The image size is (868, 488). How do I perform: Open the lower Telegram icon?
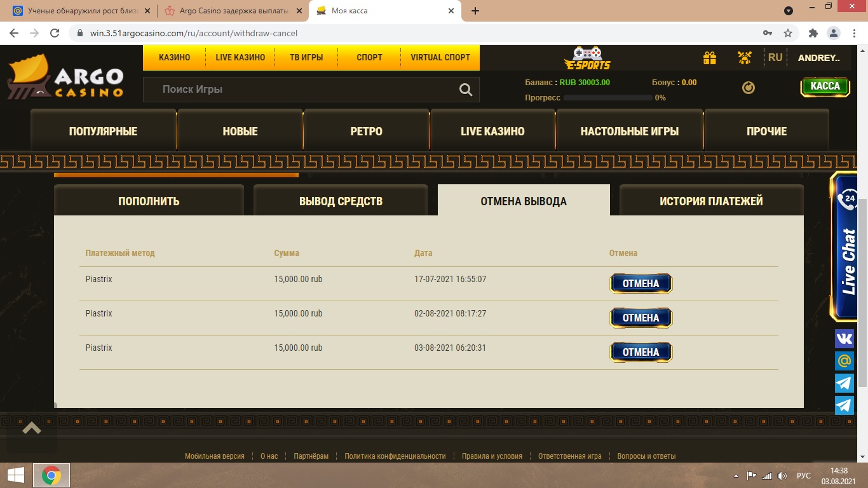tap(844, 405)
